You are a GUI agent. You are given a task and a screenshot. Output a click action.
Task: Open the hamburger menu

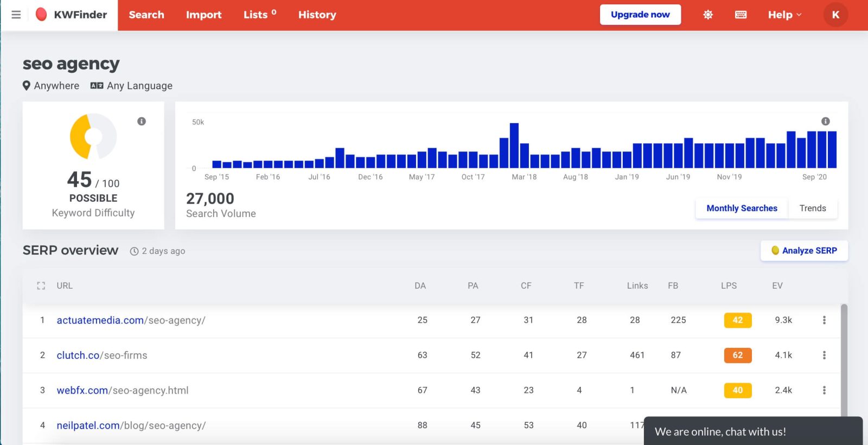click(x=16, y=15)
